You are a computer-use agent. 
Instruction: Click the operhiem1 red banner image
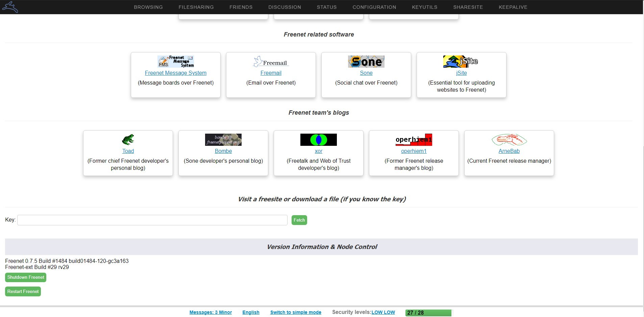coord(414,140)
